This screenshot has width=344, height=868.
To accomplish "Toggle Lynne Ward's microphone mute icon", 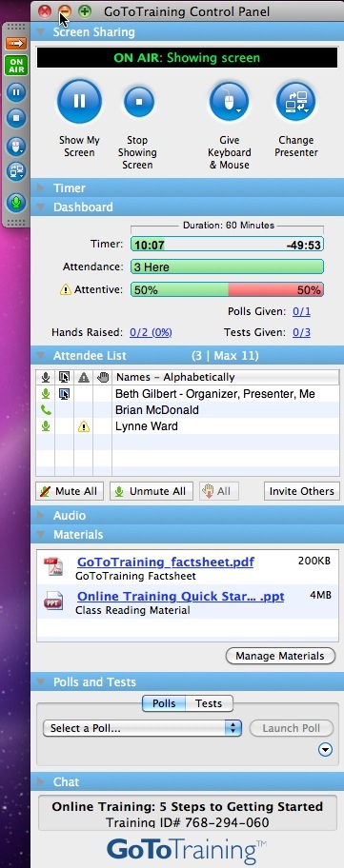I will click(x=46, y=426).
